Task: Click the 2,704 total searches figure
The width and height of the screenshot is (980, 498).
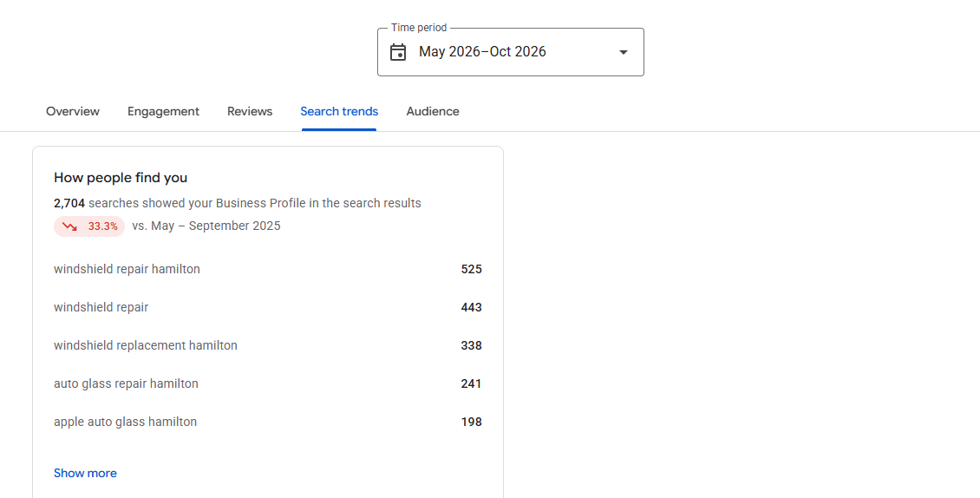Action: point(69,203)
